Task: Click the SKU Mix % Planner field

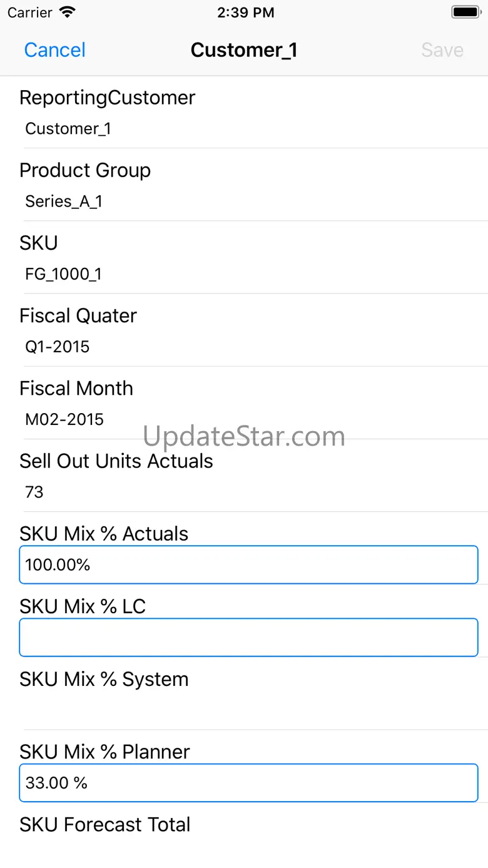Action: pyautogui.click(x=248, y=783)
